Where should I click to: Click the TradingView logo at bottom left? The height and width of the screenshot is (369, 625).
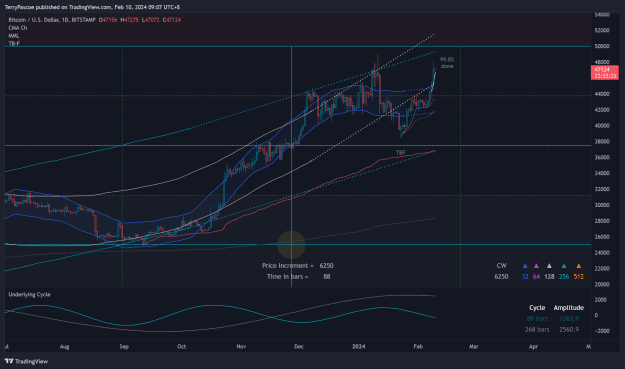[x=26, y=361]
